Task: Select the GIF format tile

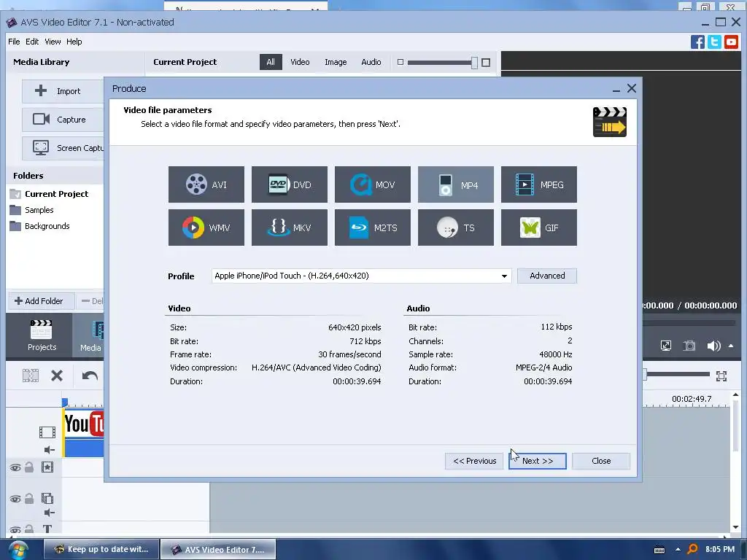Action: click(539, 227)
